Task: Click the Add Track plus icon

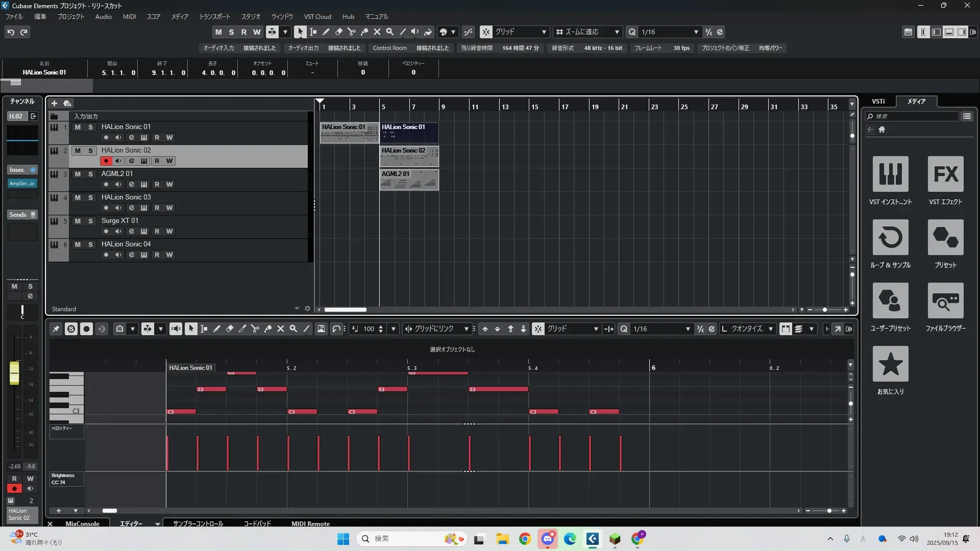Action: (x=54, y=104)
